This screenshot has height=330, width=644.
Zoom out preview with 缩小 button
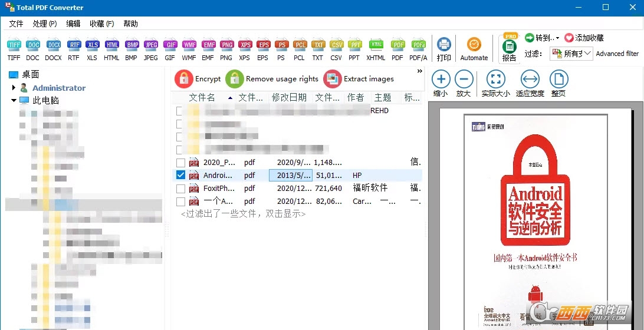click(441, 82)
